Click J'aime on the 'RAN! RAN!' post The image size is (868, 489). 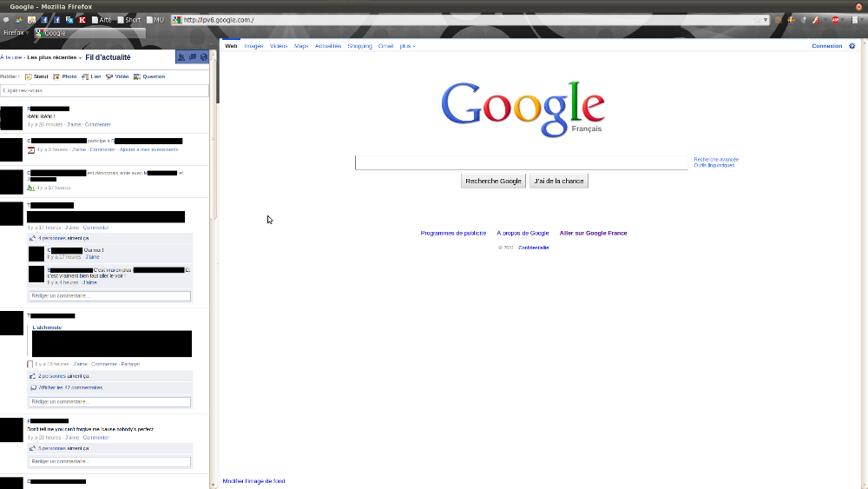[74, 124]
